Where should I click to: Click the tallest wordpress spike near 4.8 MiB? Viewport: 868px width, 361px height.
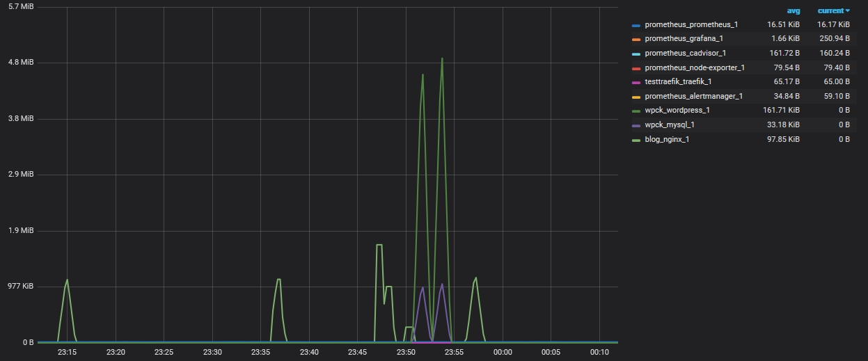click(442, 59)
